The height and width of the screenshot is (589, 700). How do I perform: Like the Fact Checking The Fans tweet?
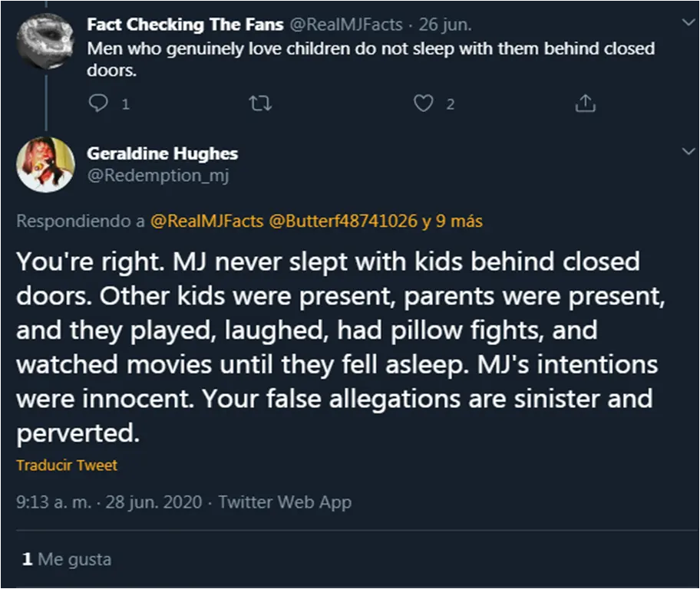[x=424, y=104]
